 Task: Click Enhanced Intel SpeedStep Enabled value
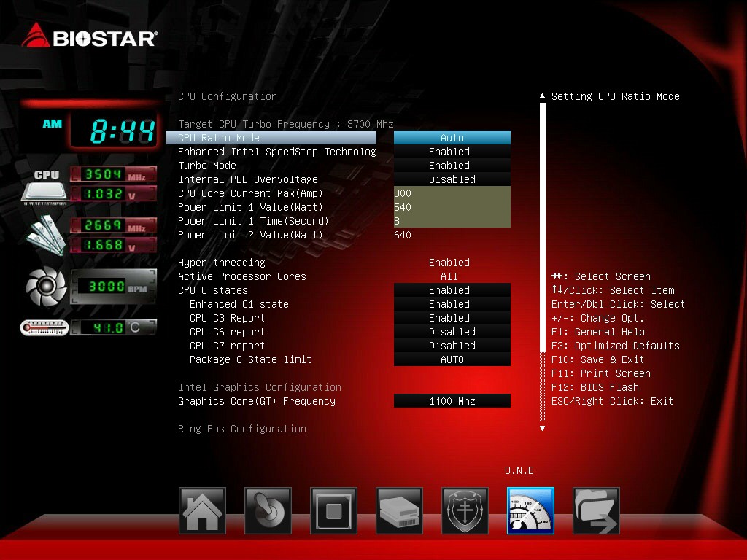tap(452, 152)
